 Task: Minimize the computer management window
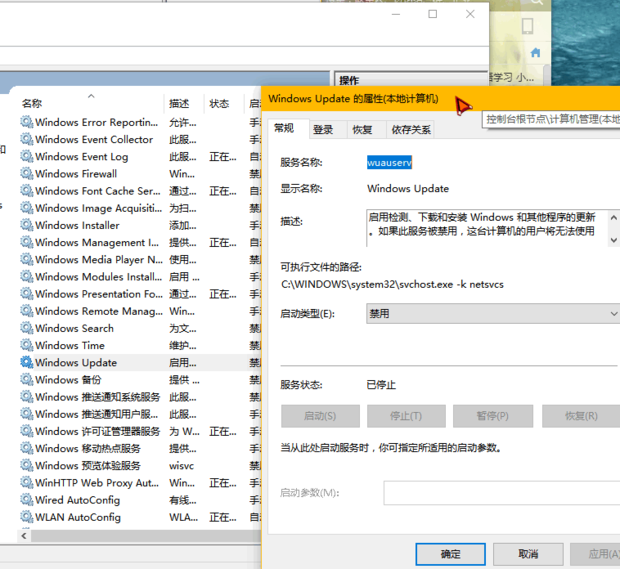(396, 14)
